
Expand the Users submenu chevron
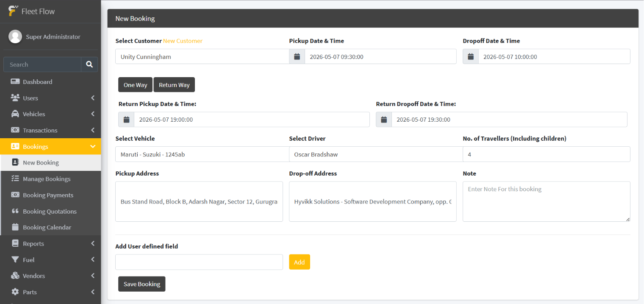click(93, 98)
